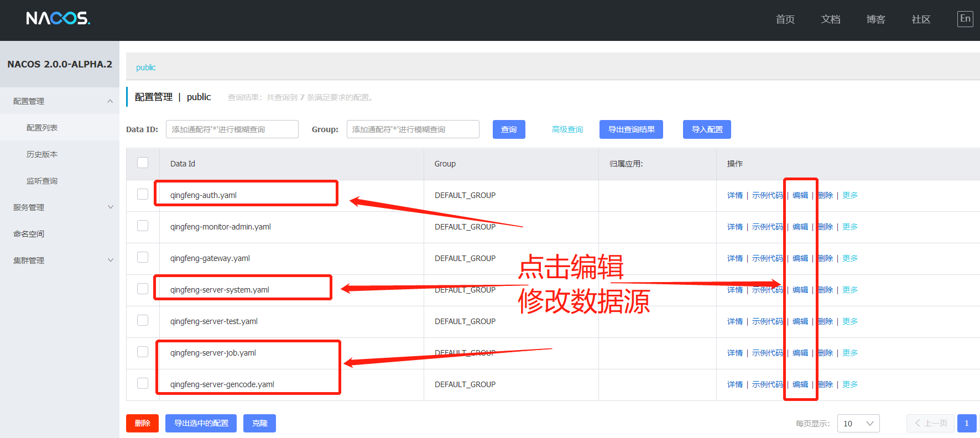Screen dimensions: 980x438
Task: Select 历史版本 in the sidebar
Action: [x=60, y=154]
